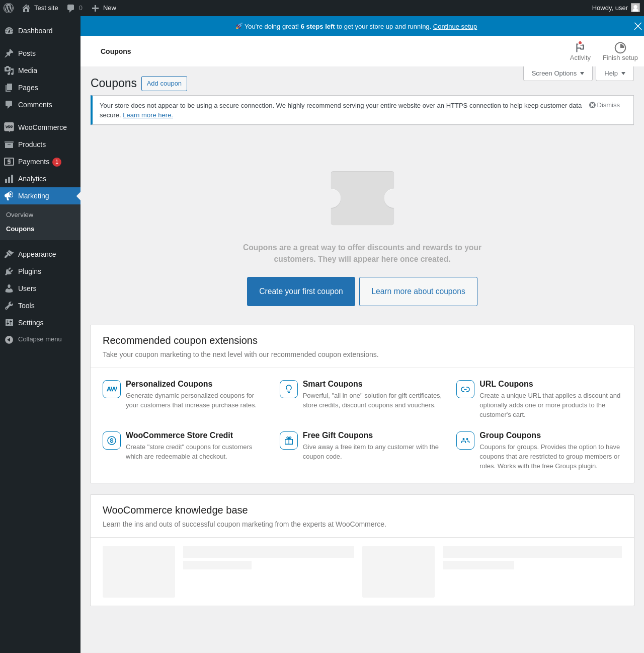This screenshot has height=653, width=644.
Task: Open the Free Gift Coupons title
Action: [x=338, y=436]
